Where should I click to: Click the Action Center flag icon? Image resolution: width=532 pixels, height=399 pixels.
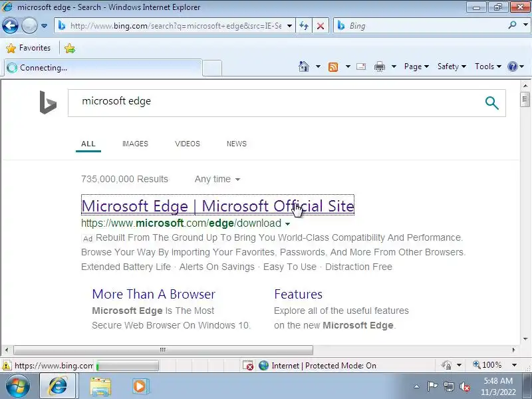coord(432,386)
